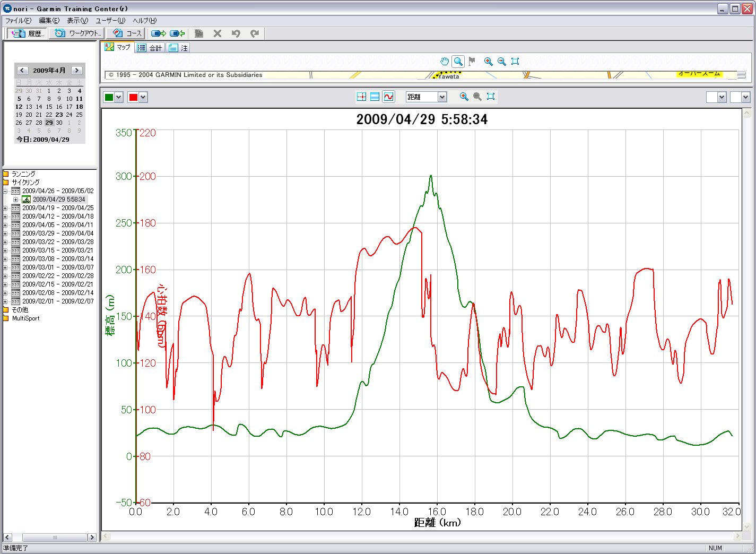This screenshot has height=554, width=756.
Task: Open the 履歴 (History) view
Action: click(28, 33)
